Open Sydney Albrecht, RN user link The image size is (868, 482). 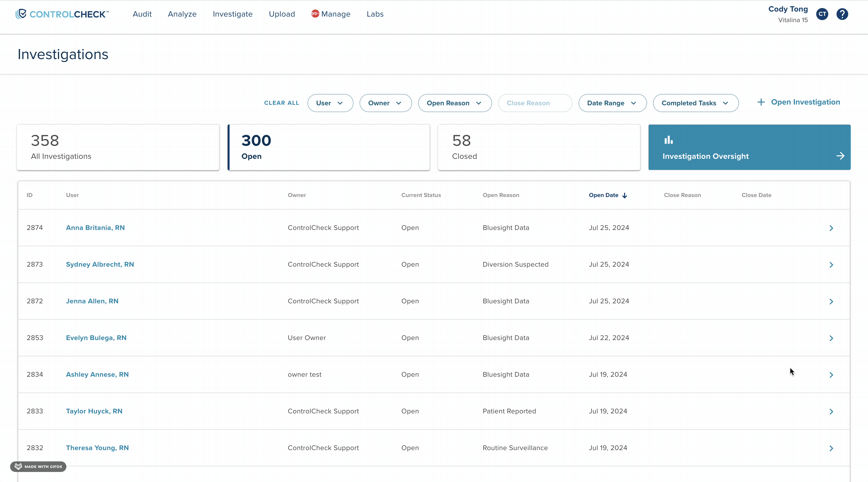pyautogui.click(x=100, y=264)
